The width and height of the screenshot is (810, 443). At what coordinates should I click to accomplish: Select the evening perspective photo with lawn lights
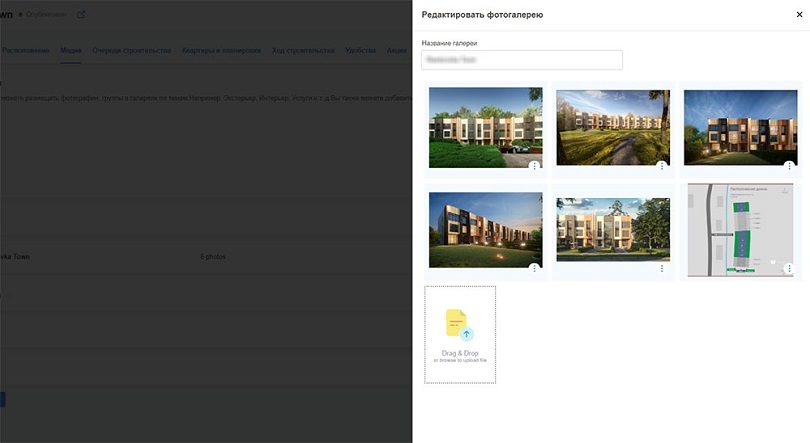pyautogui.click(x=486, y=230)
